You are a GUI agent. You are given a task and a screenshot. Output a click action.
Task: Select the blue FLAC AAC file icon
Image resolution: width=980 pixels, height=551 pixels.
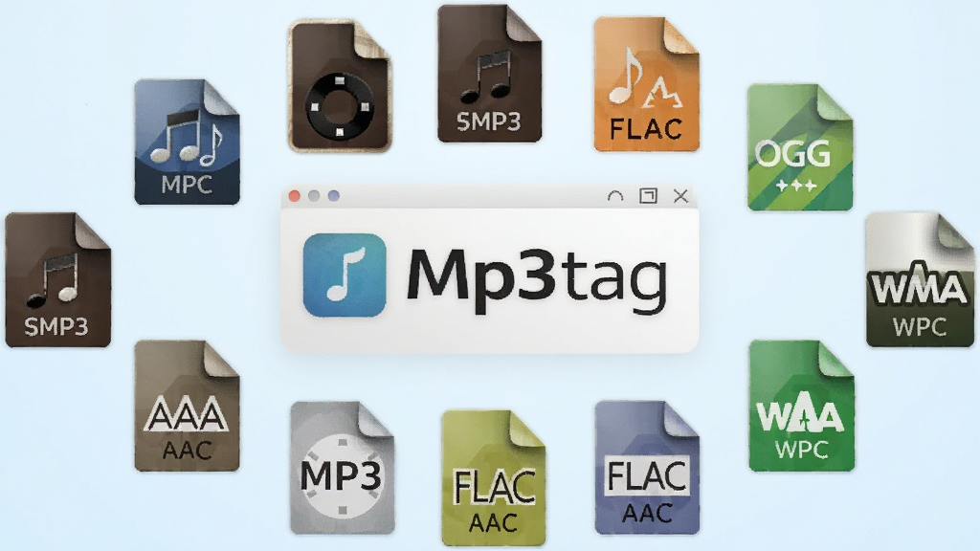click(x=647, y=468)
